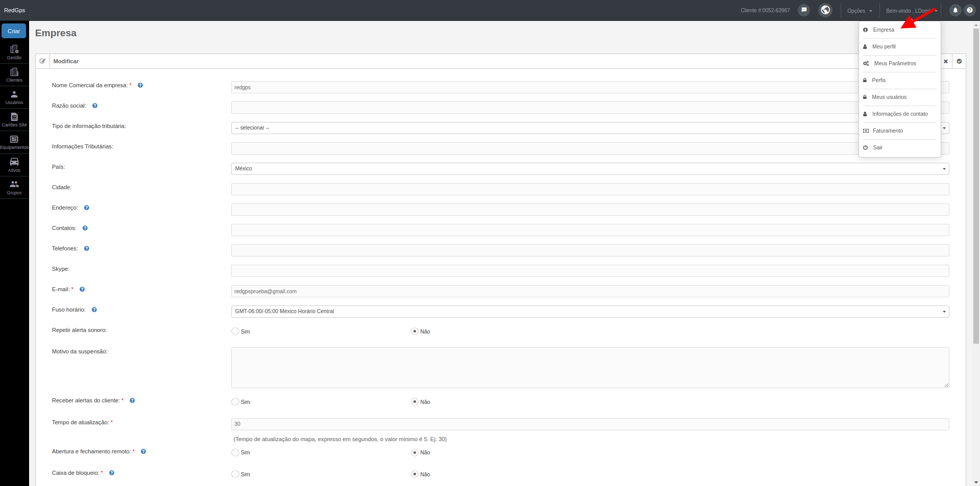Expand the Opções menu in top bar
This screenshot has width=980, height=486.
click(x=860, y=11)
